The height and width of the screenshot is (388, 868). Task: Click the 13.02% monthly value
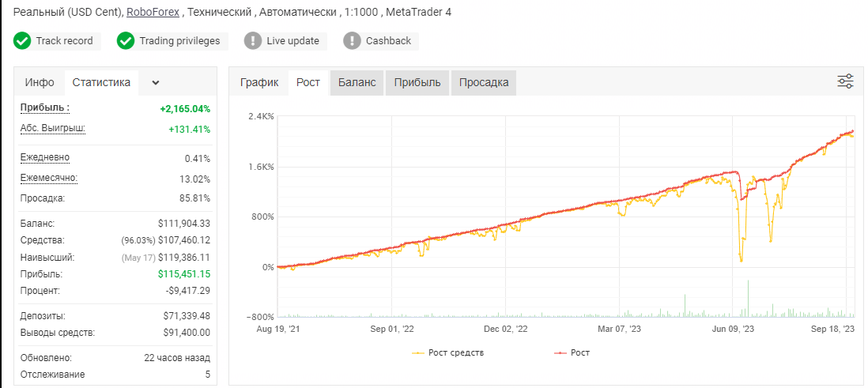tap(194, 179)
